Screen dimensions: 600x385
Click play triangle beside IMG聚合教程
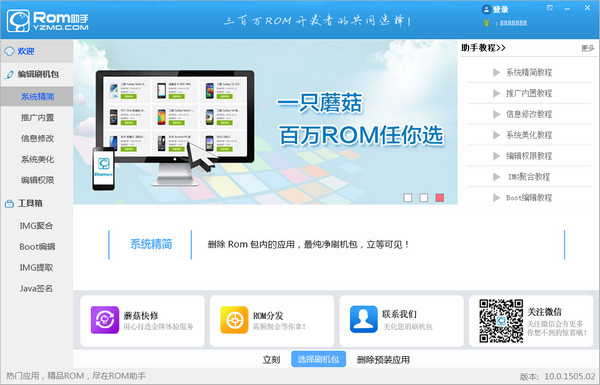(496, 177)
